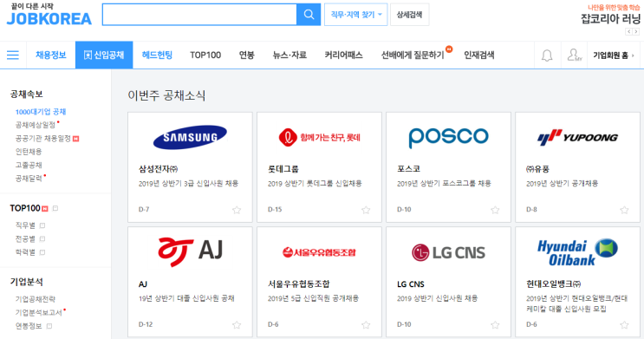Open new-window icon next to TOP100 sidebar

point(55,208)
